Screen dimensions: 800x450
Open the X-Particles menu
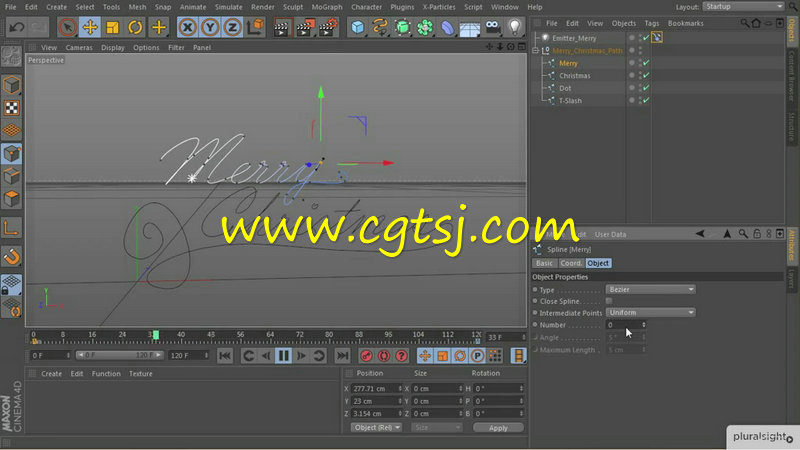click(439, 7)
